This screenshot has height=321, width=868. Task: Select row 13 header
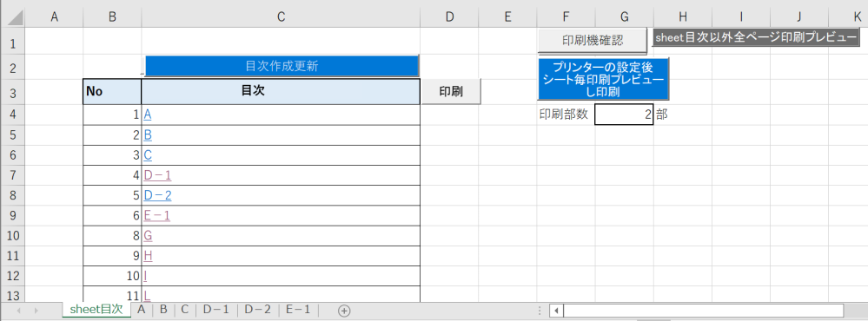click(13, 296)
